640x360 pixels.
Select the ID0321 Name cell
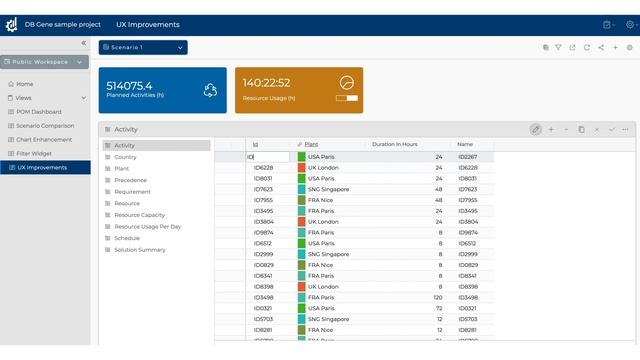[468, 309]
